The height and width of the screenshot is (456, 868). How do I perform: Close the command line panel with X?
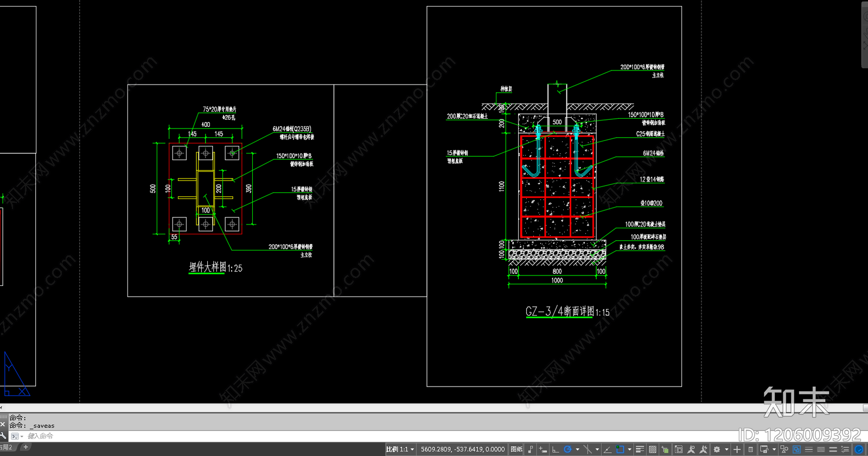[3, 424]
